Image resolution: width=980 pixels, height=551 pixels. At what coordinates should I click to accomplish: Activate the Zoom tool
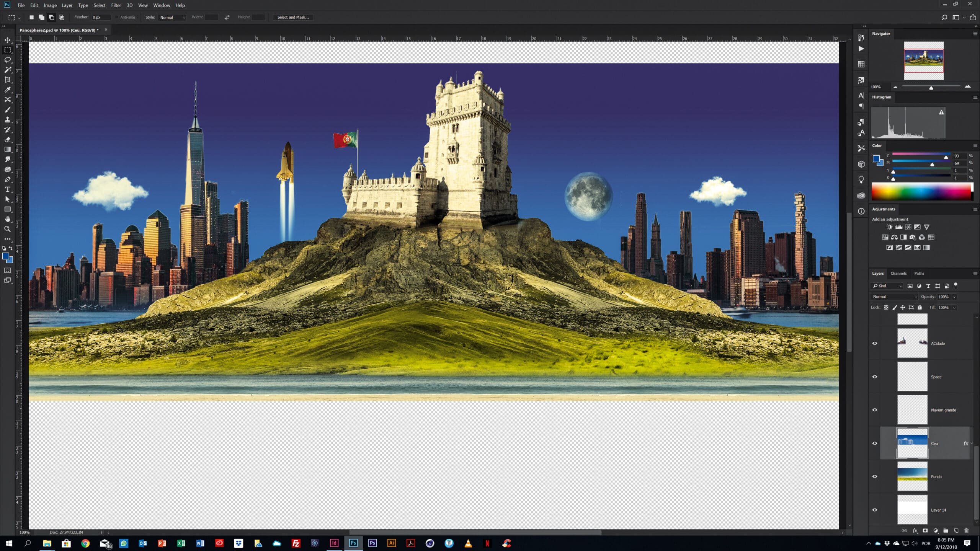point(8,229)
